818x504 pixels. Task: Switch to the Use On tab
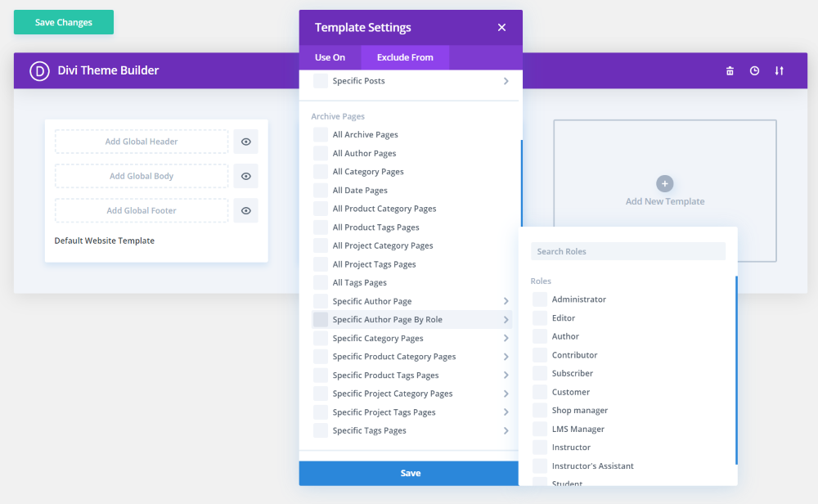[330, 57]
